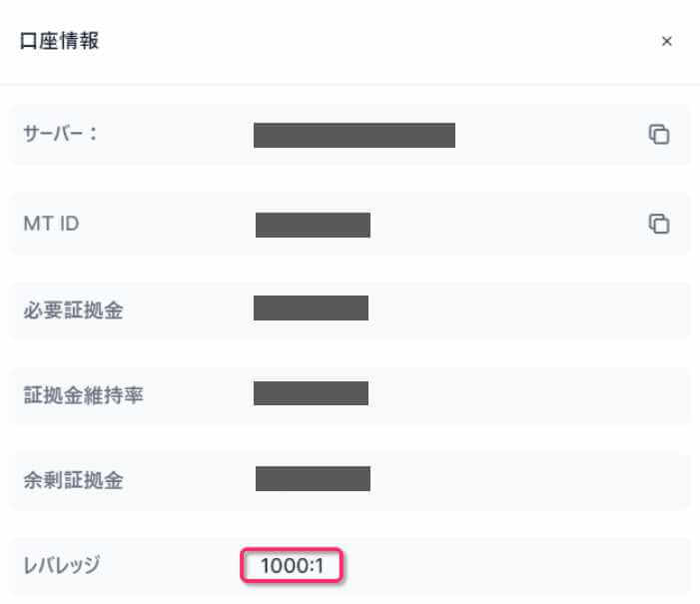Click the redacted server value
The image size is (700, 604).
(354, 135)
